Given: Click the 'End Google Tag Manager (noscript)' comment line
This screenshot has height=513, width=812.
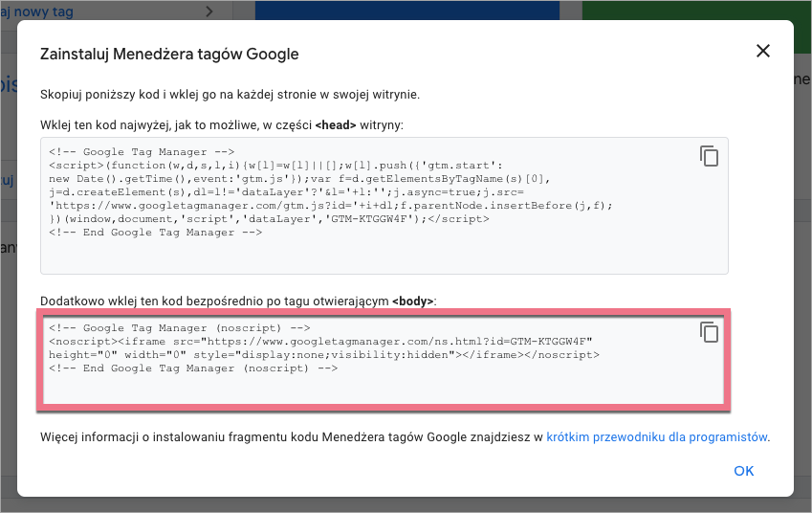Looking at the screenshot, I should [193, 368].
